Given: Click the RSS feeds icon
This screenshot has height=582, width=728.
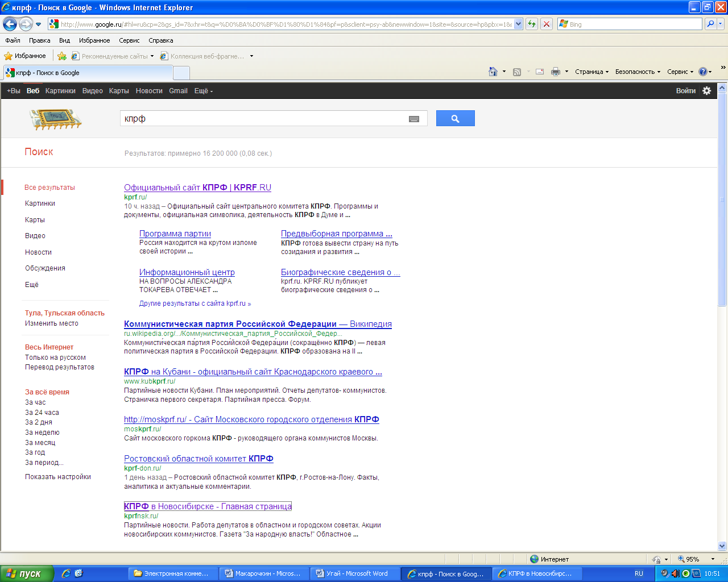Looking at the screenshot, I should (x=517, y=72).
